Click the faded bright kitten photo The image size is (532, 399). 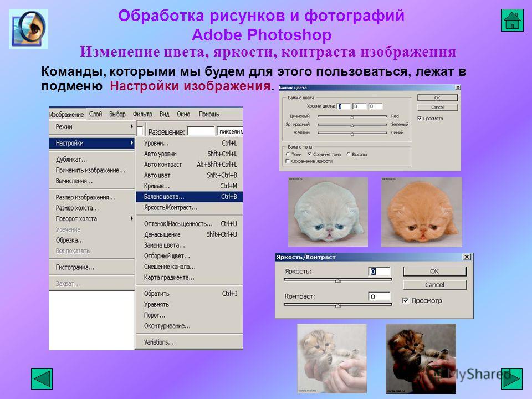pos(332,359)
